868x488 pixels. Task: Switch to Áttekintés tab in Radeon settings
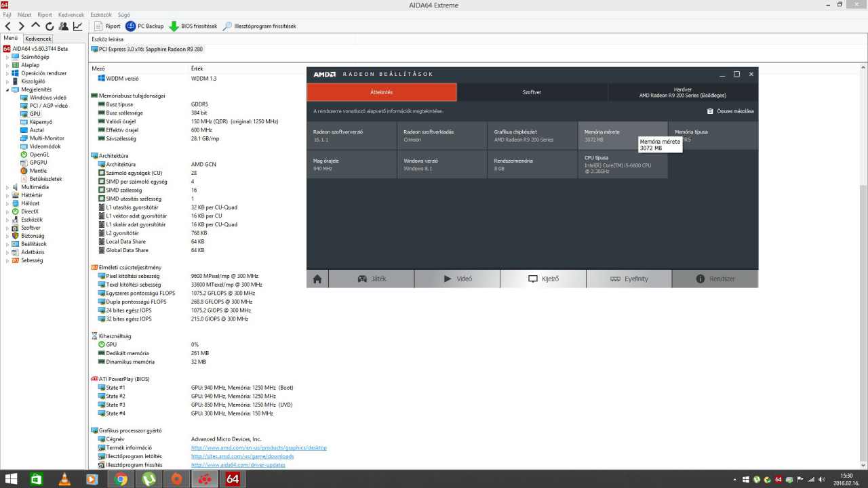pos(382,92)
